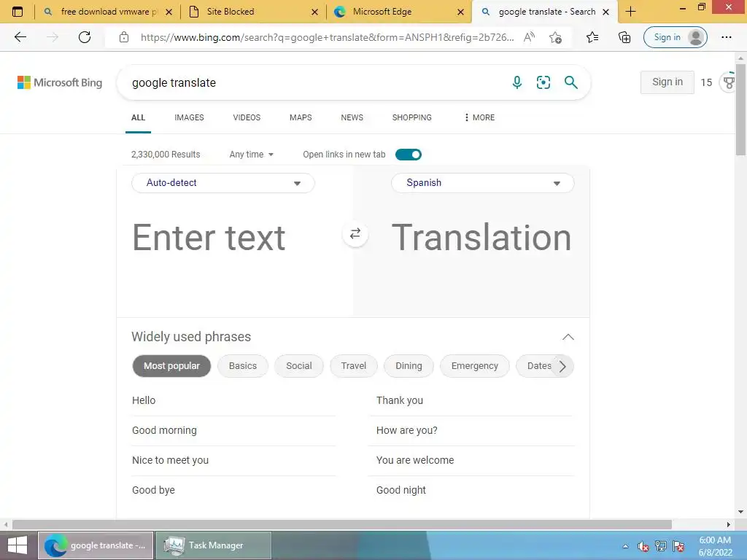The width and height of the screenshot is (747, 560).
Task: Select the ALL results tab
Action: coord(138,117)
